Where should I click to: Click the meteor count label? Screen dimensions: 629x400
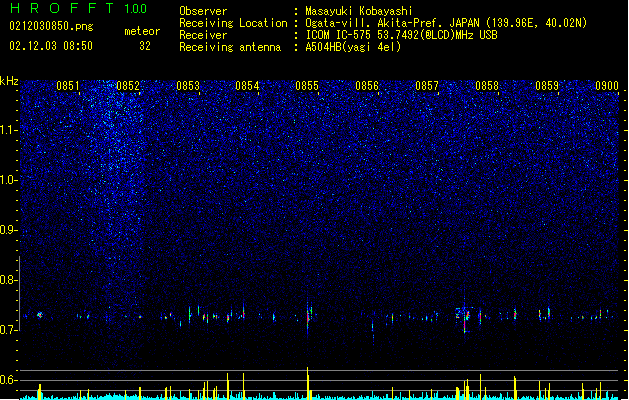(142, 31)
